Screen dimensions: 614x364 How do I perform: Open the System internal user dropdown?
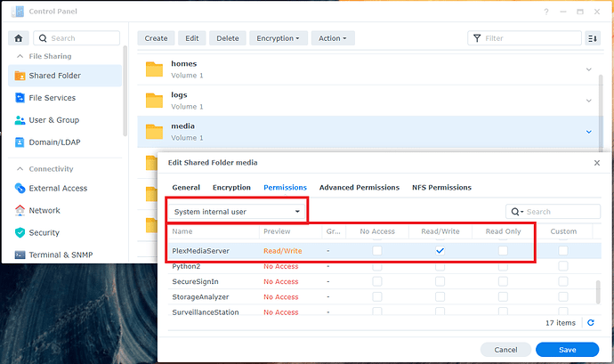click(237, 212)
